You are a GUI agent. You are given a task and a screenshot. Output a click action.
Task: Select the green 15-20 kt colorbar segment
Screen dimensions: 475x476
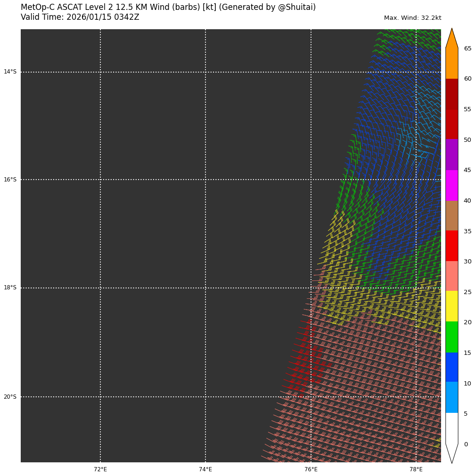(x=451, y=337)
